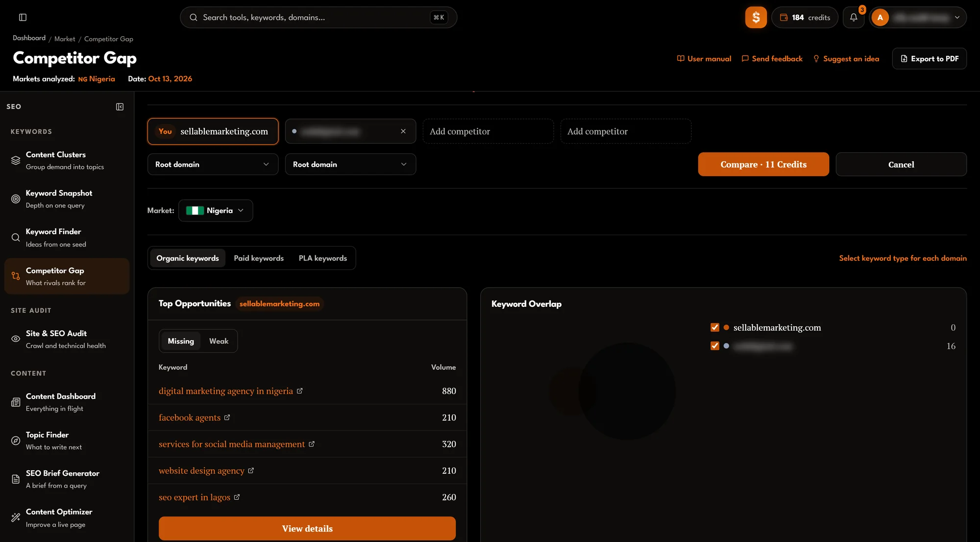Switch to PLA keywords tab
Viewport: 980px width, 542px height.
coord(323,258)
